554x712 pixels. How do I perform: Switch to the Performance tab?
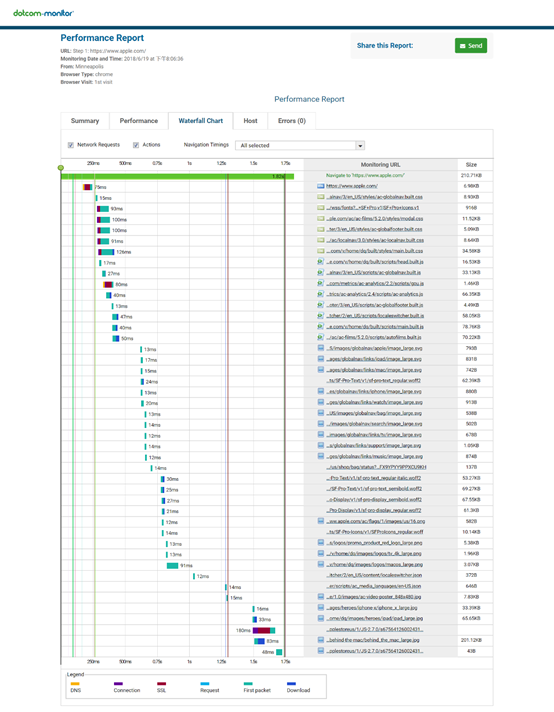click(x=138, y=121)
